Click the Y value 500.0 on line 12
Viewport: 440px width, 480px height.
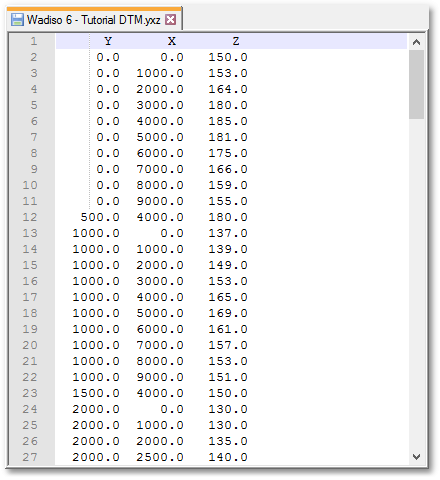coord(100,217)
